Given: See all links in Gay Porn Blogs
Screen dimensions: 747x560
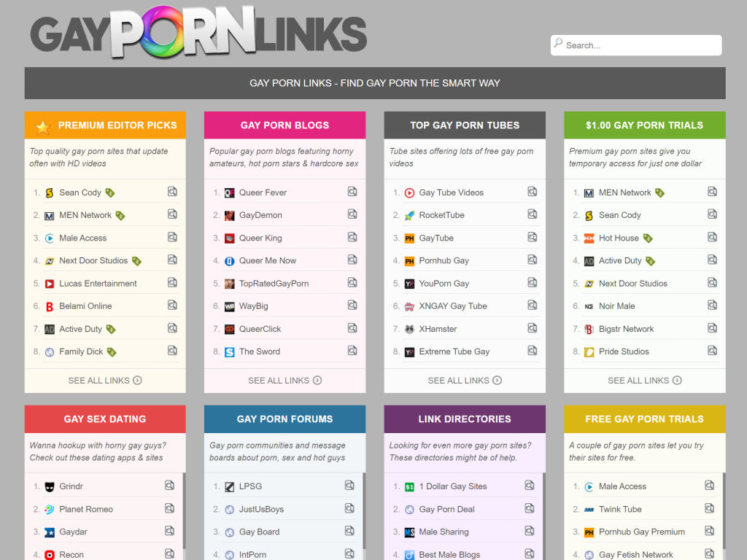Looking at the screenshot, I should 285,381.
